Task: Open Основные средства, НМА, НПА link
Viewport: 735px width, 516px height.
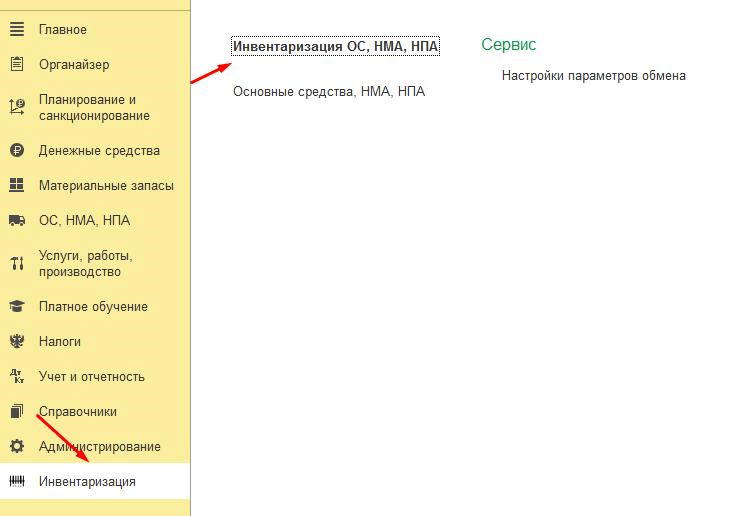Action: point(329,91)
